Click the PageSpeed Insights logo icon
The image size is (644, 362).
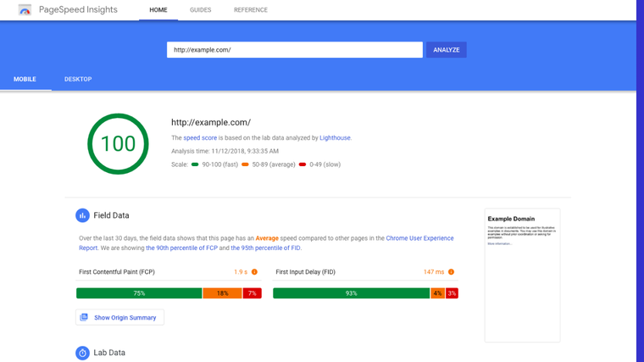coord(25,10)
